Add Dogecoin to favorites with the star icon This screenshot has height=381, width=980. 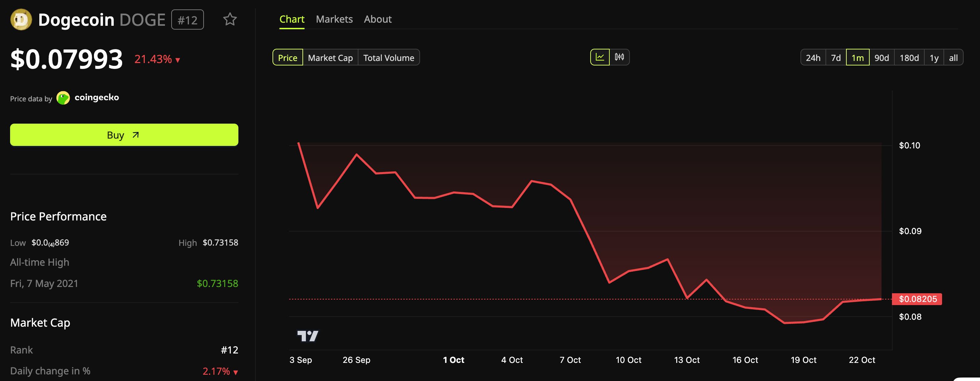click(x=230, y=20)
